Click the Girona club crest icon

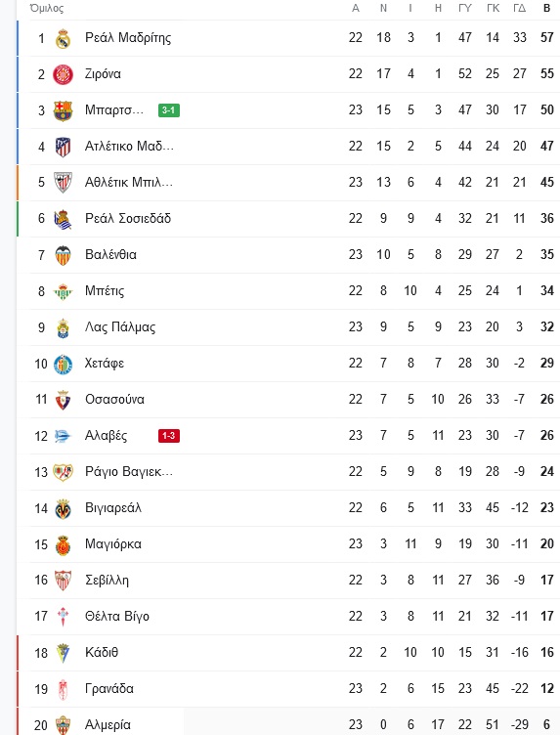[63, 74]
